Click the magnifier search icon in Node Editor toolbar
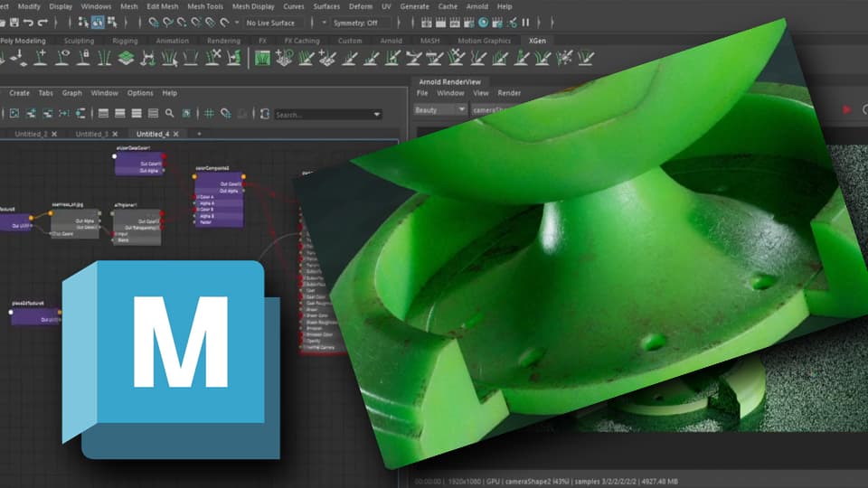The image size is (868, 488). point(169,114)
